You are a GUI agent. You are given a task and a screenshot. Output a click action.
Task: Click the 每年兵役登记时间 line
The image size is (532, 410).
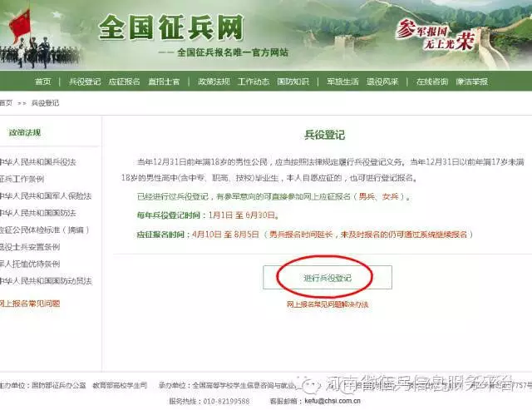(x=208, y=215)
